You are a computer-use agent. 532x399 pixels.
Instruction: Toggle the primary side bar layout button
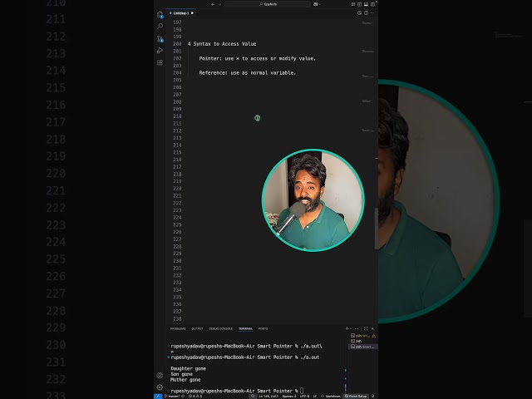coord(357,4)
